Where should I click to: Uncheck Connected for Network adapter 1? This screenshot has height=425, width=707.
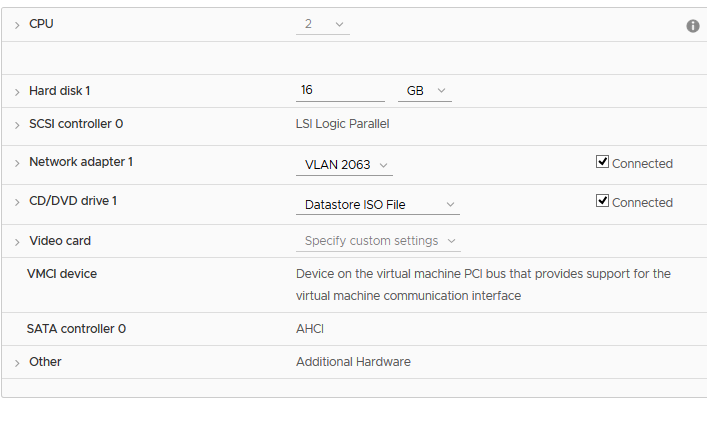pyautogui.click(x=602, y=161)
